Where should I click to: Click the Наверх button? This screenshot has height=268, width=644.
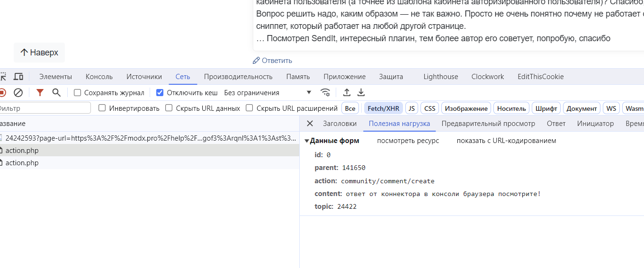(x=39, y=53)
